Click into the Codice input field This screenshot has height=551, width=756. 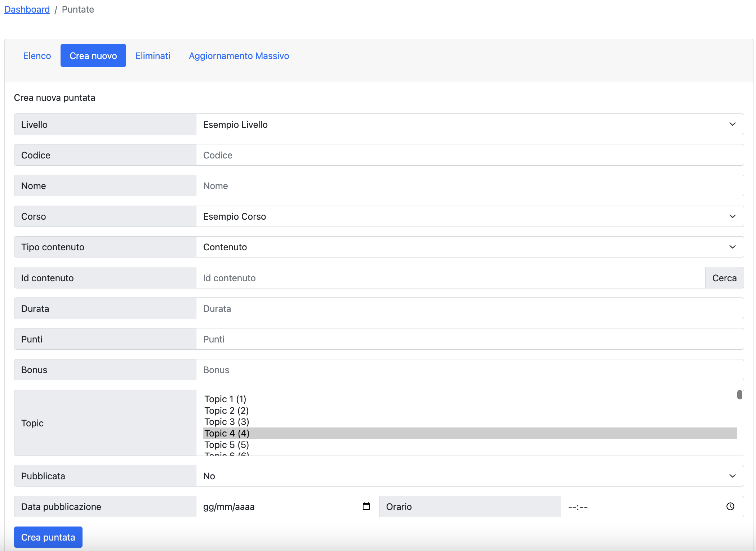point(470,155)
